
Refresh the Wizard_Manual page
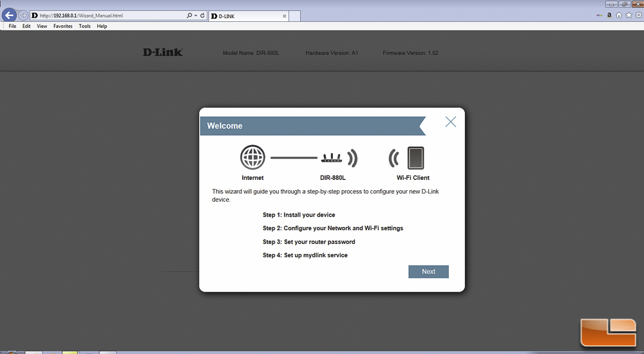(202, 15)
